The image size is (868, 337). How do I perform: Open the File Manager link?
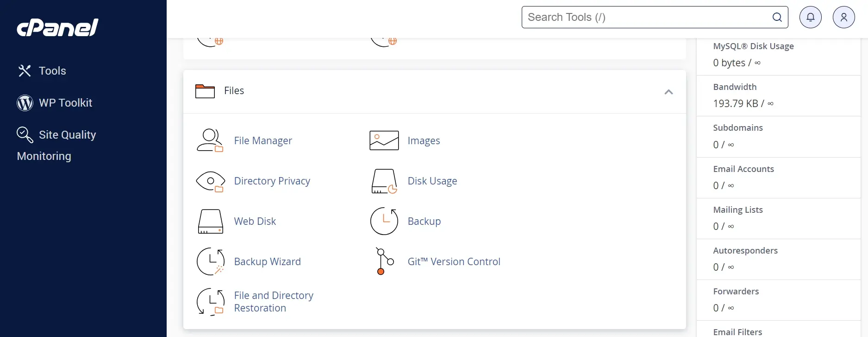263,140
